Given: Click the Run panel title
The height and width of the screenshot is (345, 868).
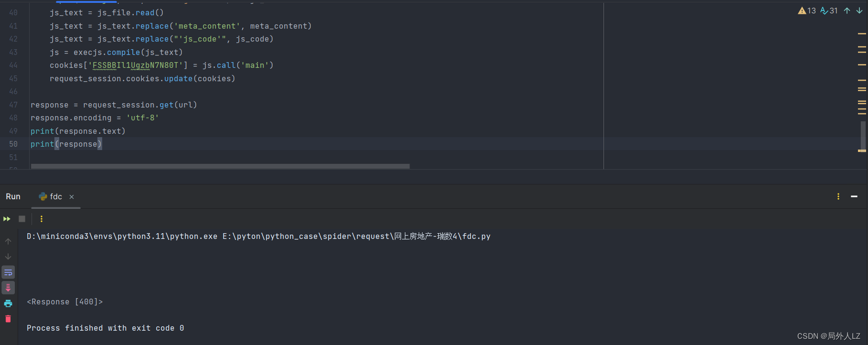Looking at the screenshot, I should pyautogui.click(x=13, y=197).
